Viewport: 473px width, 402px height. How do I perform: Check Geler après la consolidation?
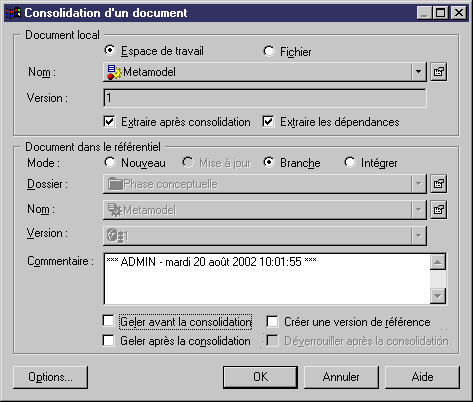pos(108,341)
